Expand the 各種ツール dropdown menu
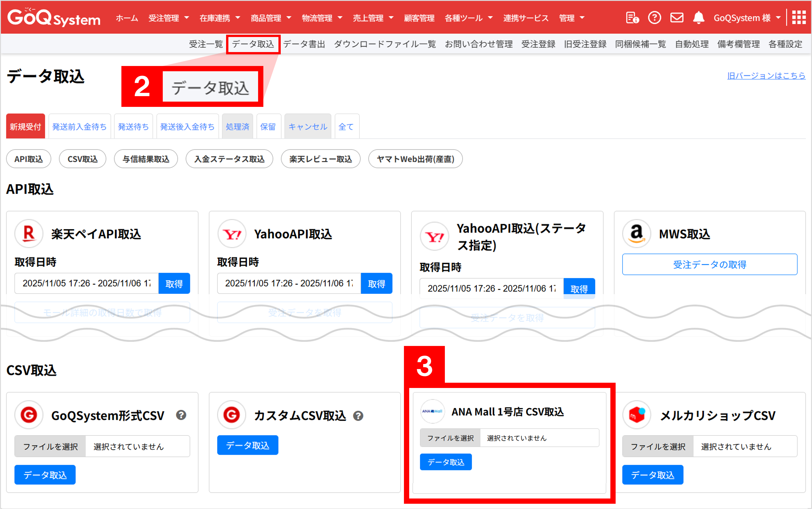This screenshot has height=509, width=812. [x=468, y=18]
